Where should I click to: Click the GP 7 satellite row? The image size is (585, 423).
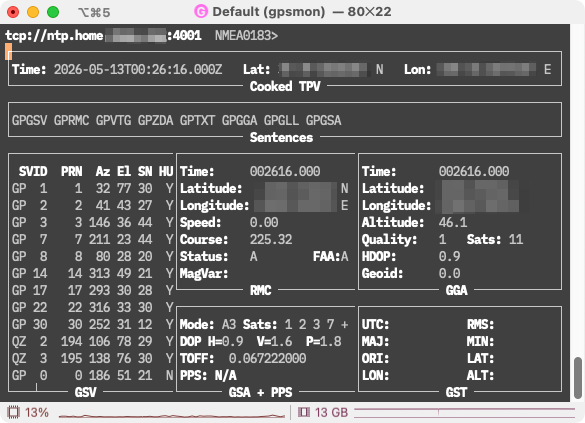93,239
